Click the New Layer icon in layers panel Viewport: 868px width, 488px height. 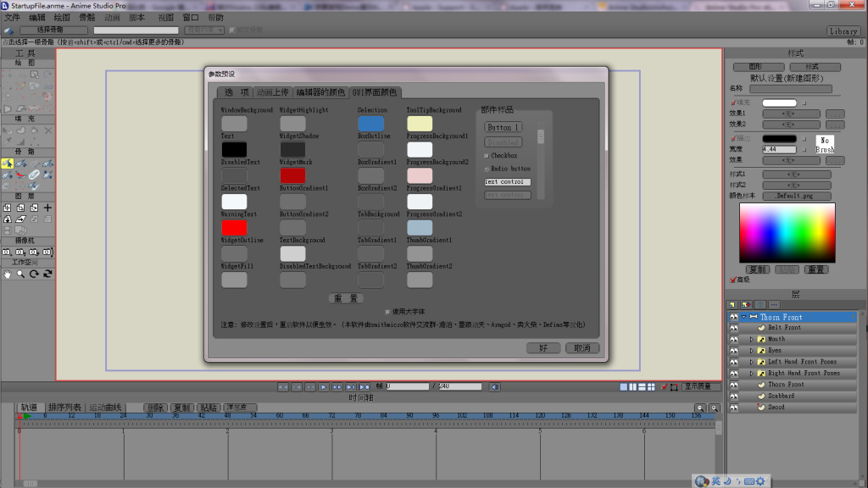[x=732, y=305]
